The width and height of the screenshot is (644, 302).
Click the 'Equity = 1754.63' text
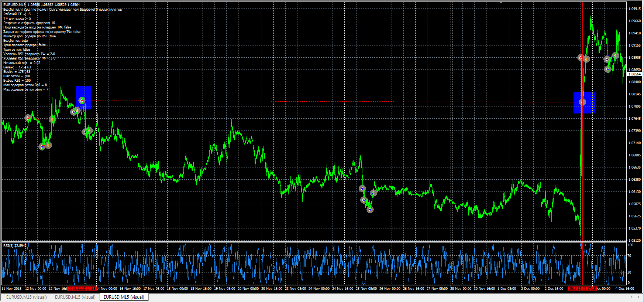coord(17,72)
